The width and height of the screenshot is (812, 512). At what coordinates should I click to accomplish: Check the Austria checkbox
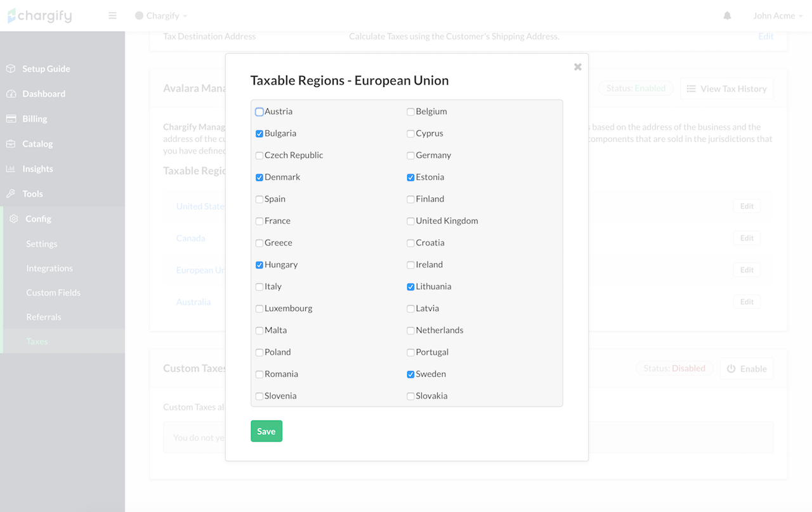259,112
